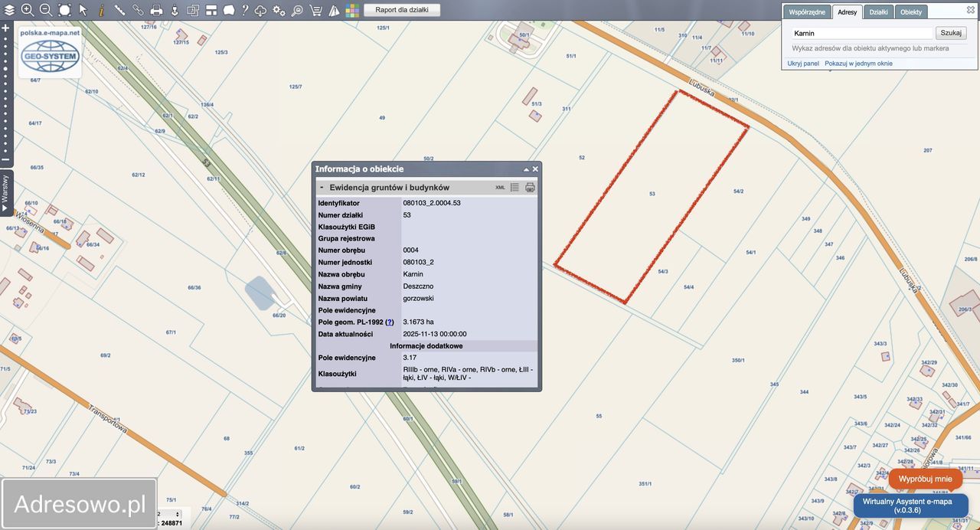Activate the object info 'i' tool
Viewport: 980px width, 530px height.
(102, 10)
